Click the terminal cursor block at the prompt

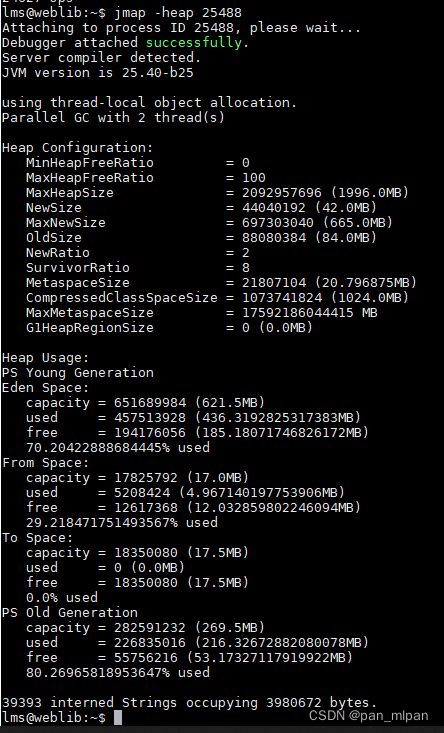coord(118,718)
